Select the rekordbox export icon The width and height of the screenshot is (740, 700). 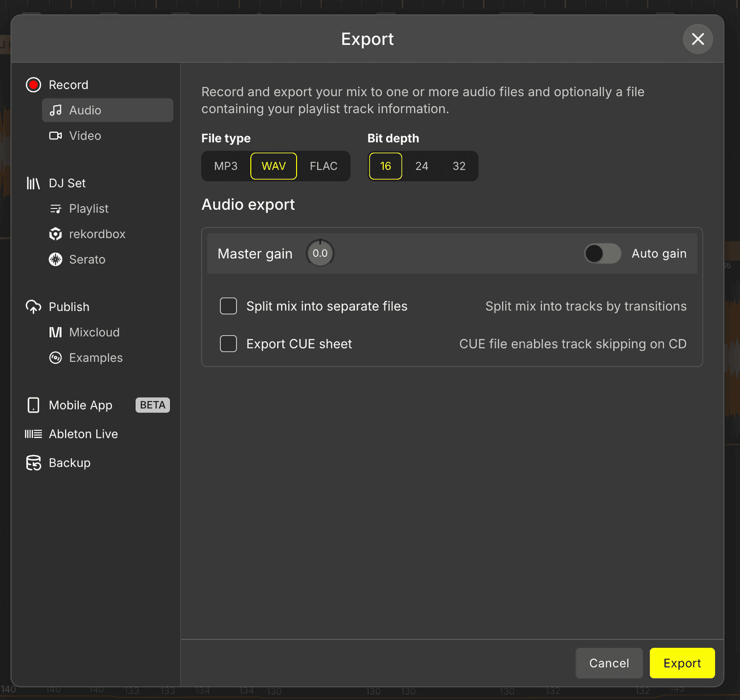tap(56, 234)
